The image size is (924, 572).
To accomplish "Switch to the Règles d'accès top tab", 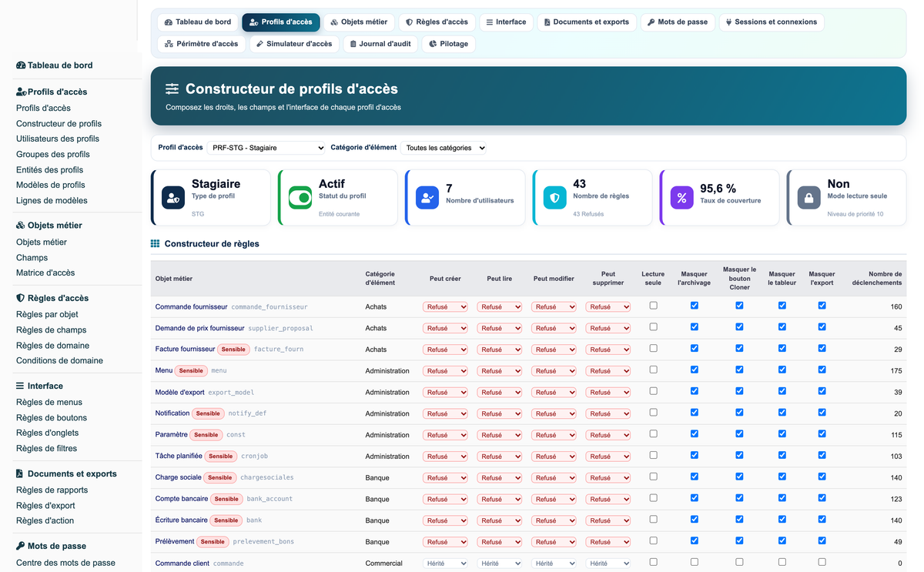I will tap(437, 22).
